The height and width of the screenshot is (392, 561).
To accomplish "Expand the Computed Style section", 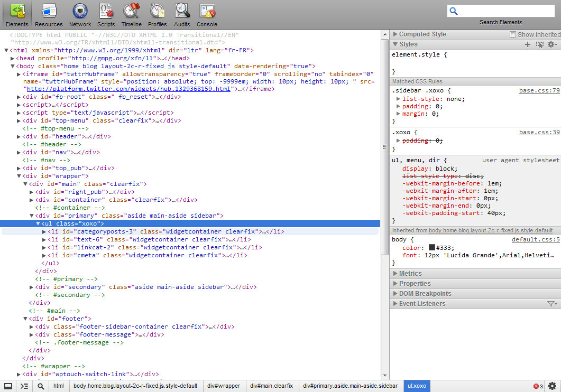I will coord(395,34).
